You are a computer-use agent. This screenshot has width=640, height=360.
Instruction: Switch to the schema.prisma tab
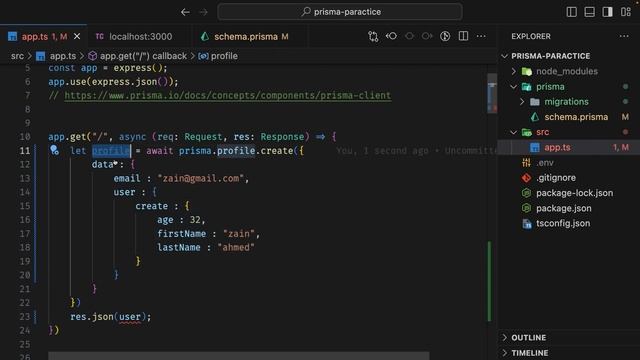click(x=251, y=36)
